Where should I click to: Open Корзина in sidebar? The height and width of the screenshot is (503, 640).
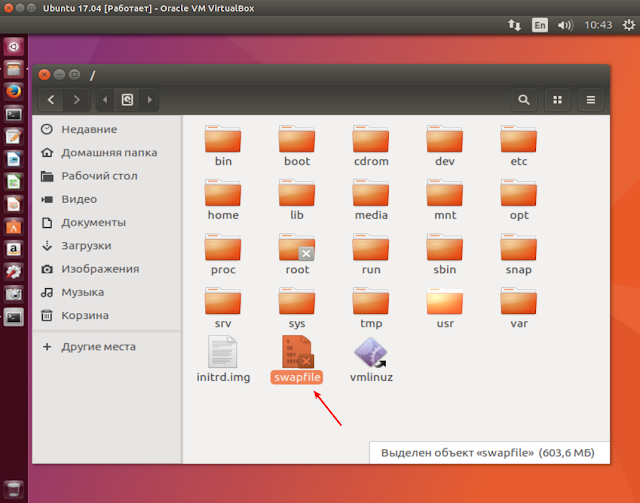pyautogui.click(x=107, y=315)
